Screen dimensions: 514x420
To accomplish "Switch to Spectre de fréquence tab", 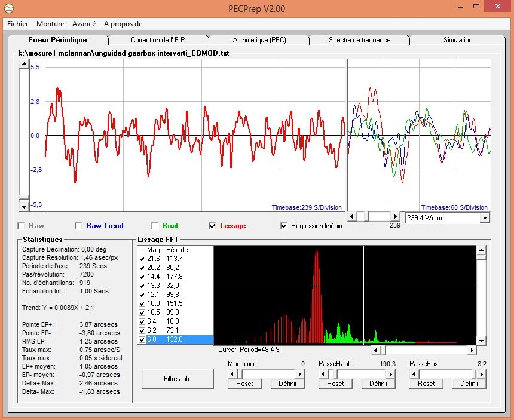I will [x=359, y=40].
